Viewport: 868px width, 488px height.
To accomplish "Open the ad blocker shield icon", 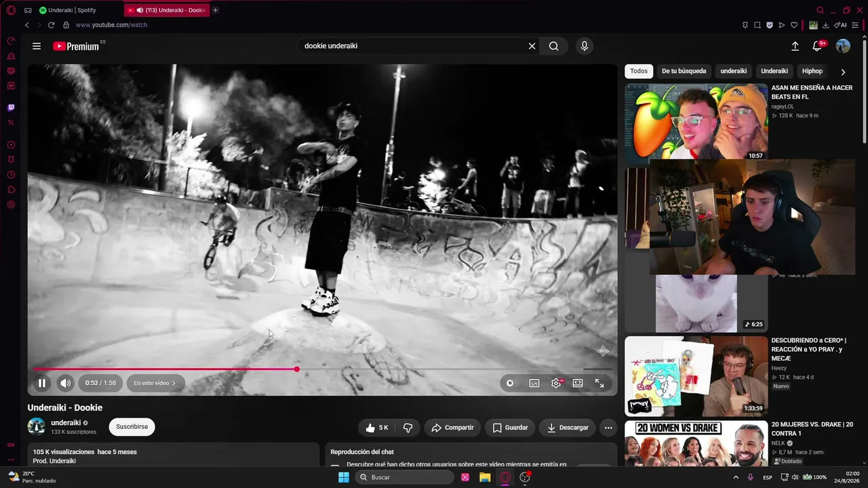I will 770,25.
